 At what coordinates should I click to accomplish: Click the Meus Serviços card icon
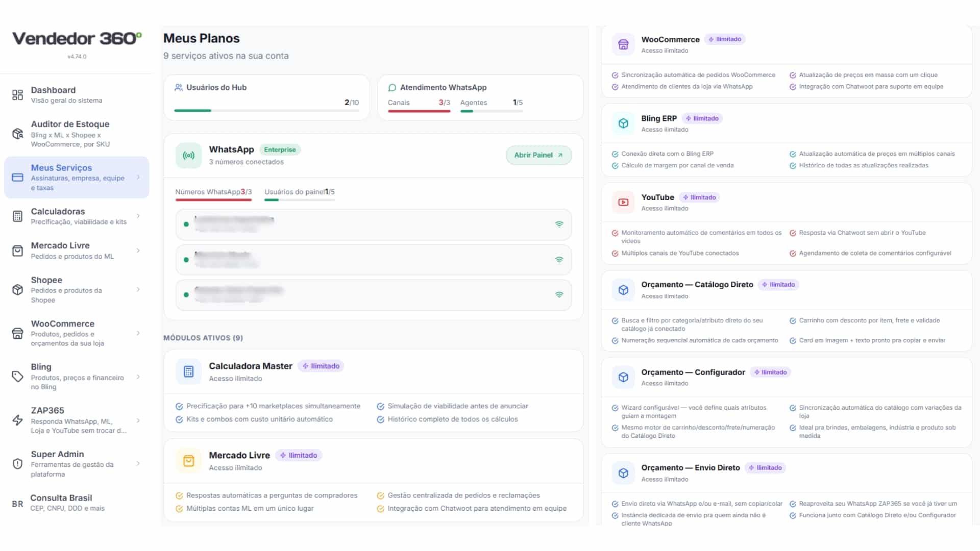tap(17, 178)
